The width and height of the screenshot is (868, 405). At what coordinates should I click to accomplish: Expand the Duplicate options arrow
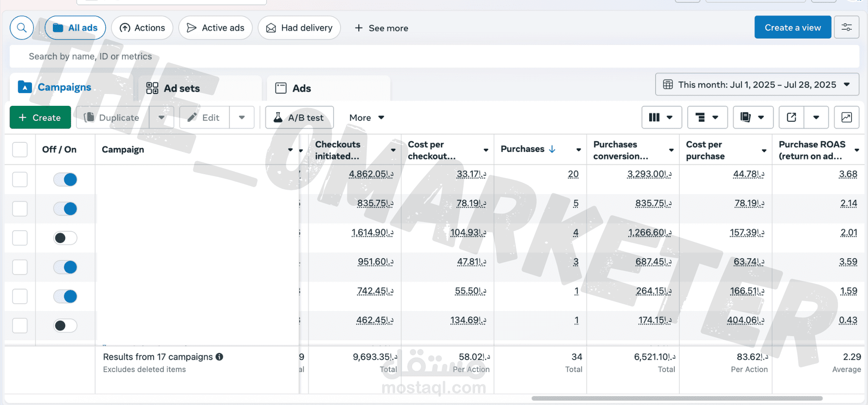tap(161, 118)
